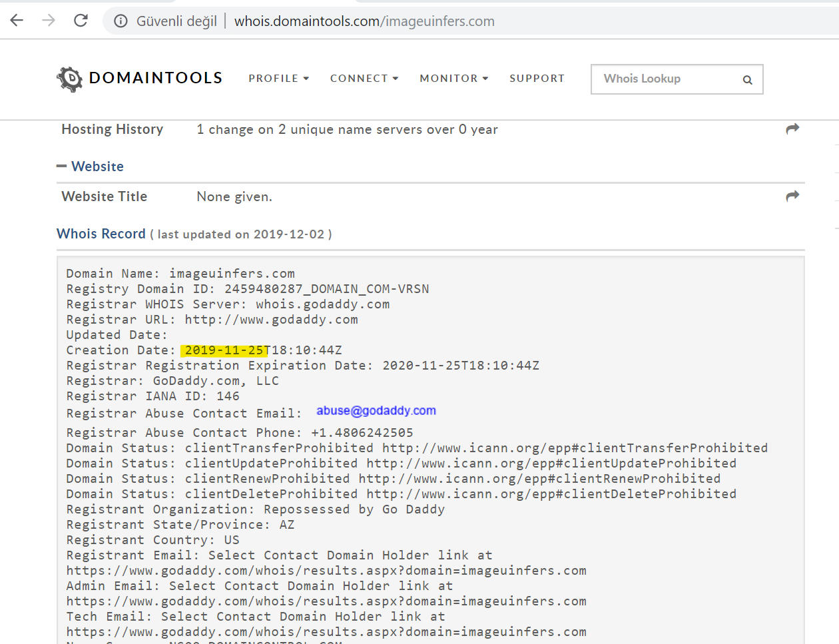Select the address bar URL
Image resolution: width=839 pixels, height=644 pixels.
click(364, 21)
